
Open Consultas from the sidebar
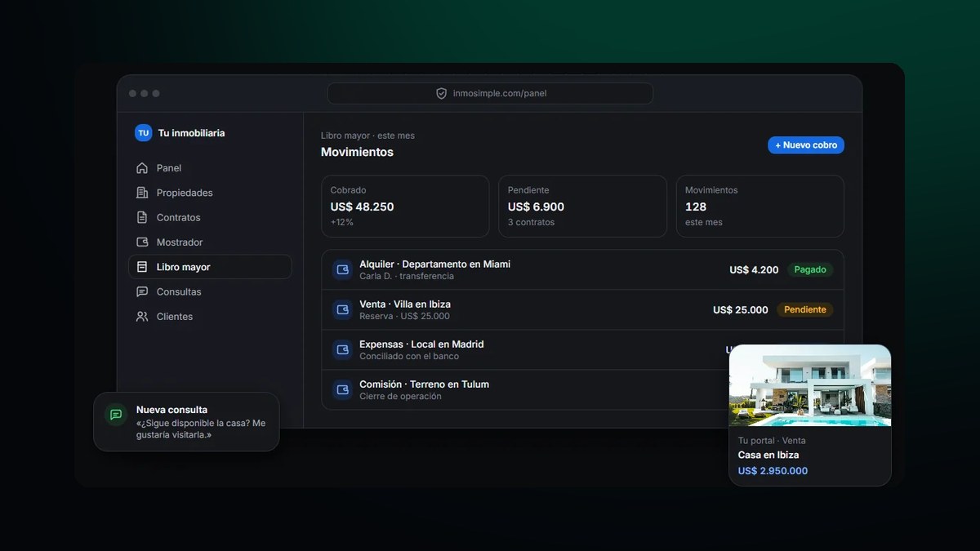tap(210, 292)
